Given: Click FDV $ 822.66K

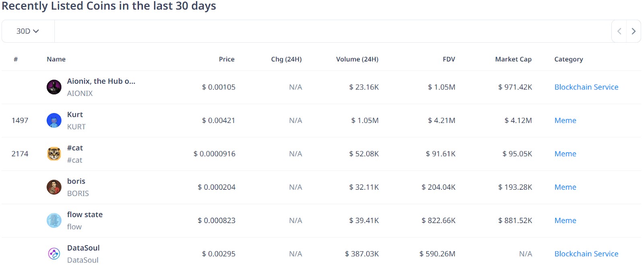Looking at the screenshot, I should click(x=438, y=221).
